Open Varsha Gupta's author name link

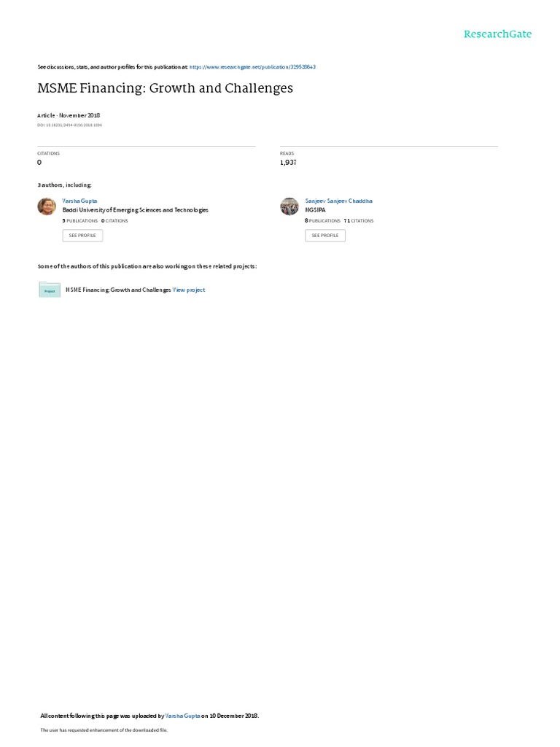pos(79,201)
